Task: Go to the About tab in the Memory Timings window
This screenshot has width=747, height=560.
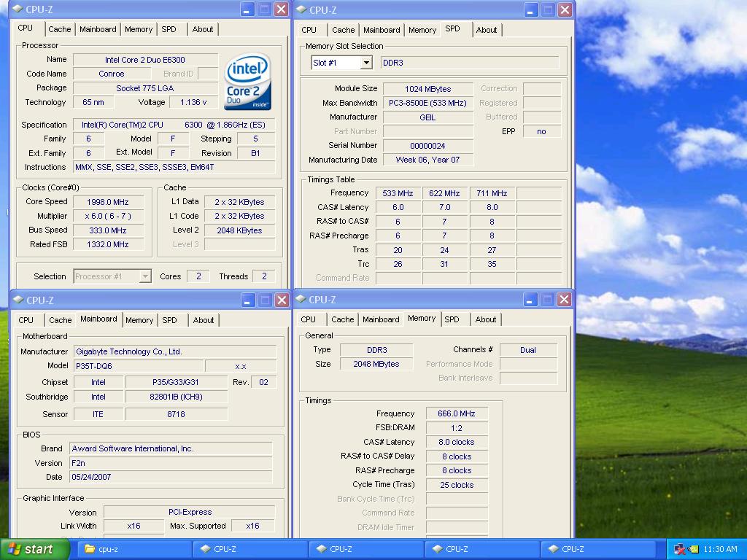Action: pos(485,319)
